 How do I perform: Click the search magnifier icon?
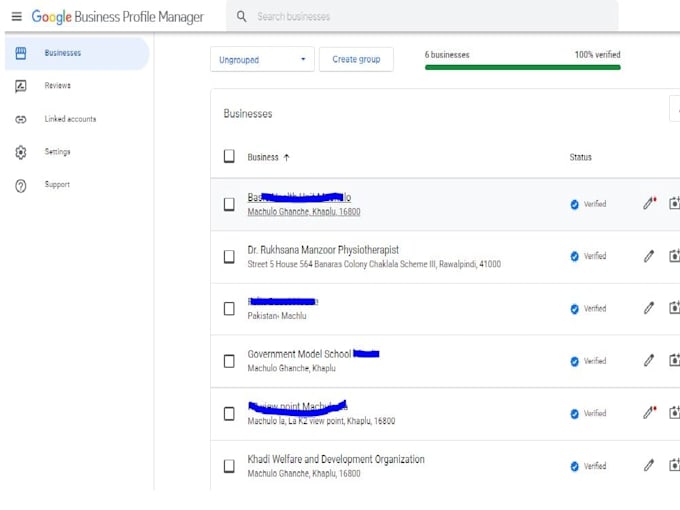click(242, 17)
